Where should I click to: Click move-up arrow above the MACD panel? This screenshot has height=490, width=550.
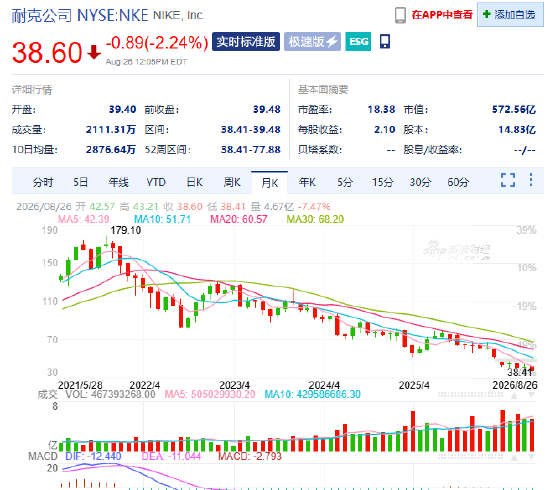514,457
